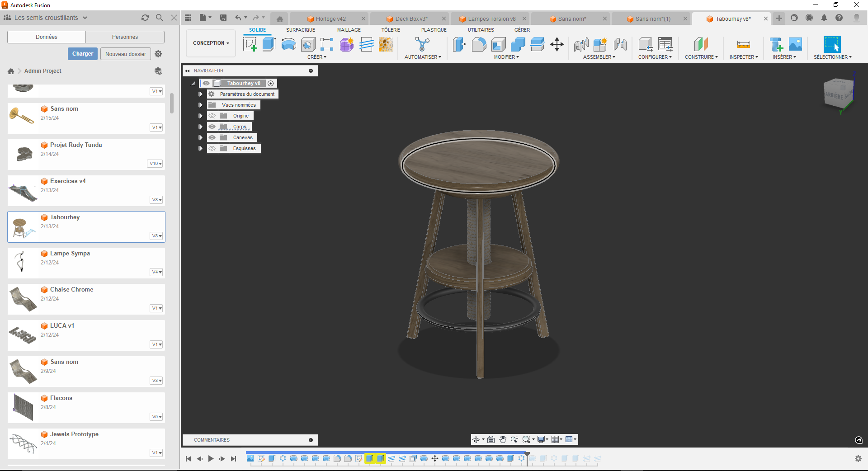Choose the Fillet tool

click(x=479, y=44)
